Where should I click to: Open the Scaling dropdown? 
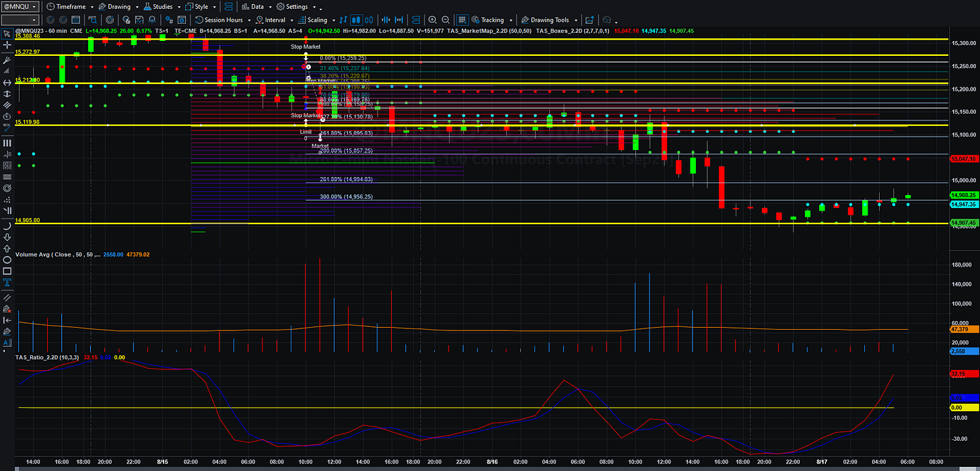pyautogui.click(x=316, y=20)
